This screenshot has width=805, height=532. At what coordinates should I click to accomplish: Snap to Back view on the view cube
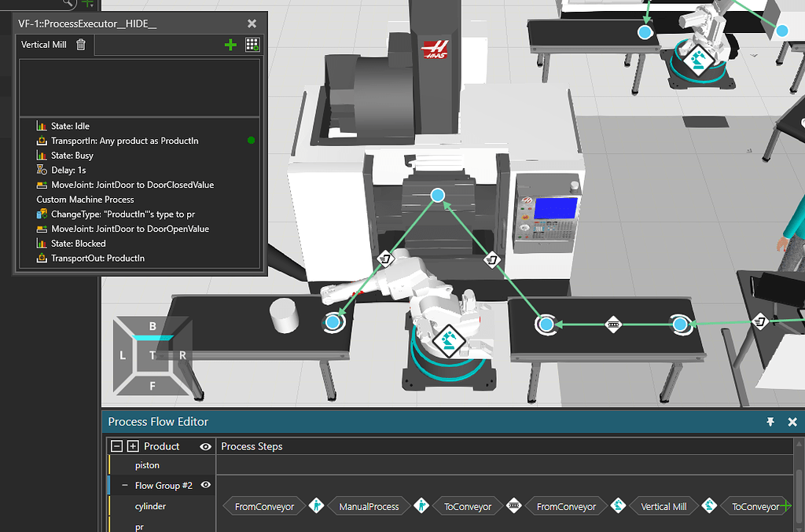(153, 326)
